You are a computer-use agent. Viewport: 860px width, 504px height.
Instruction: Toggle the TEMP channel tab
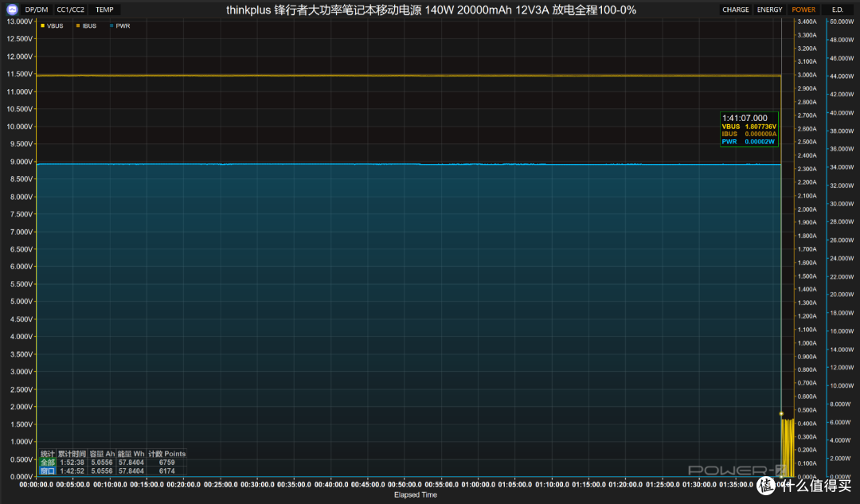105,10
